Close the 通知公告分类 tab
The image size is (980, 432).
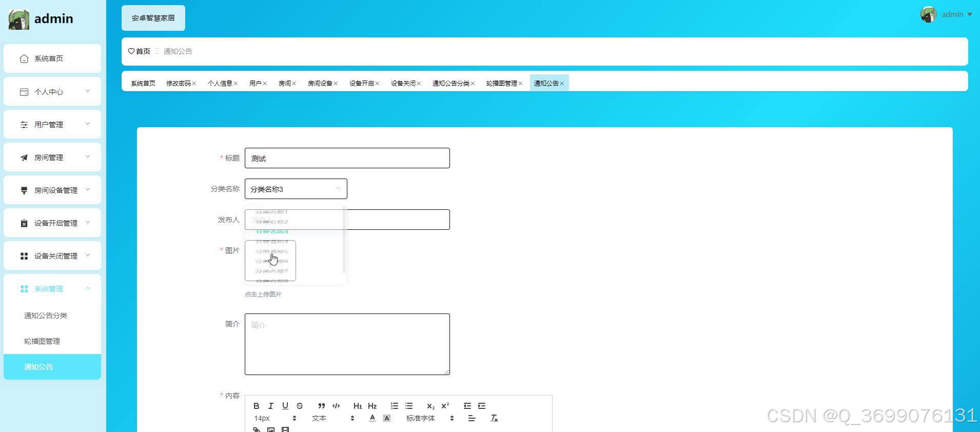(x=473, y=84)
